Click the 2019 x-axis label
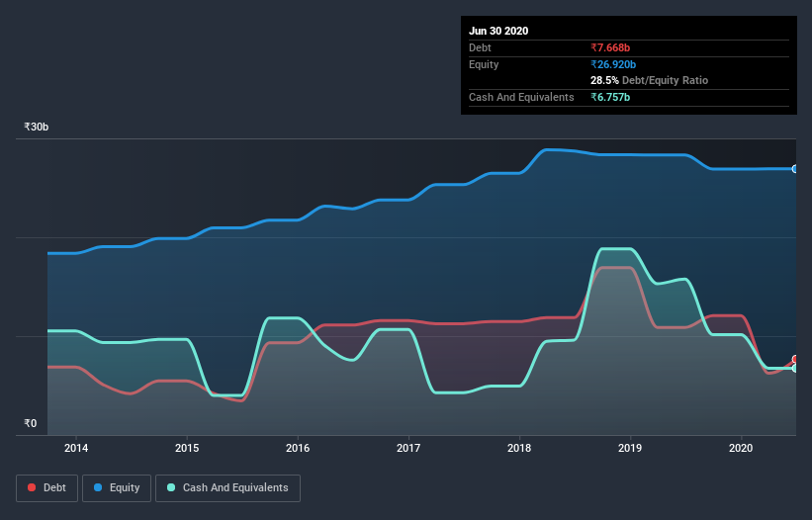 click(x=630, y=448)
